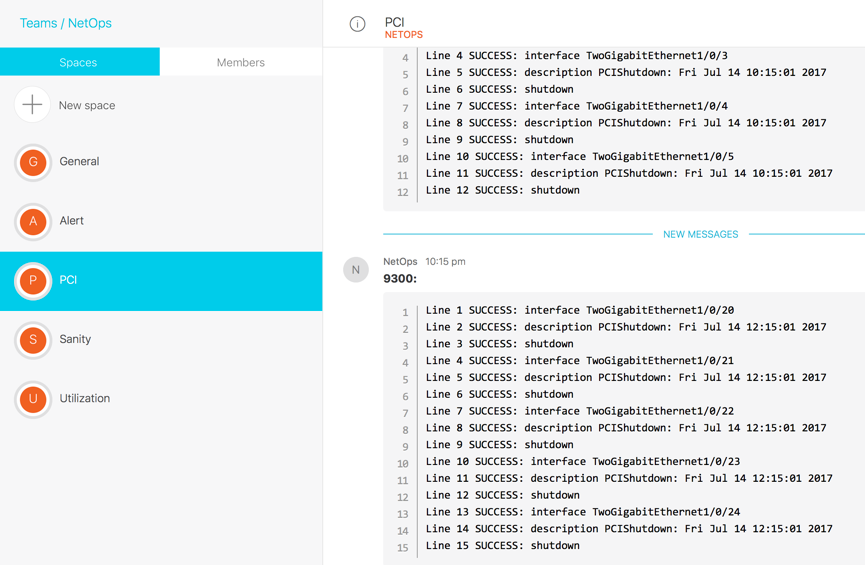This screenshot has width=865, height=565.
Task: Open the PCI space info icon
Action: 357,24
